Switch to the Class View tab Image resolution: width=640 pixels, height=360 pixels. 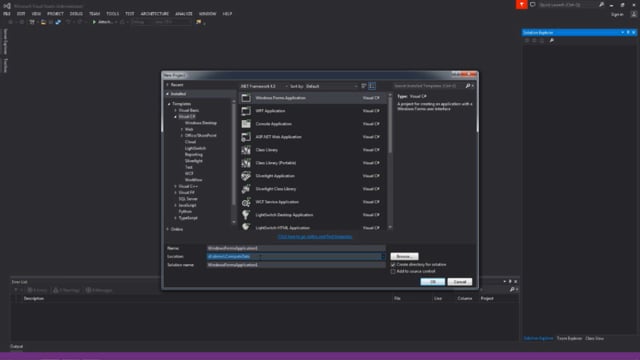point(594,338)
